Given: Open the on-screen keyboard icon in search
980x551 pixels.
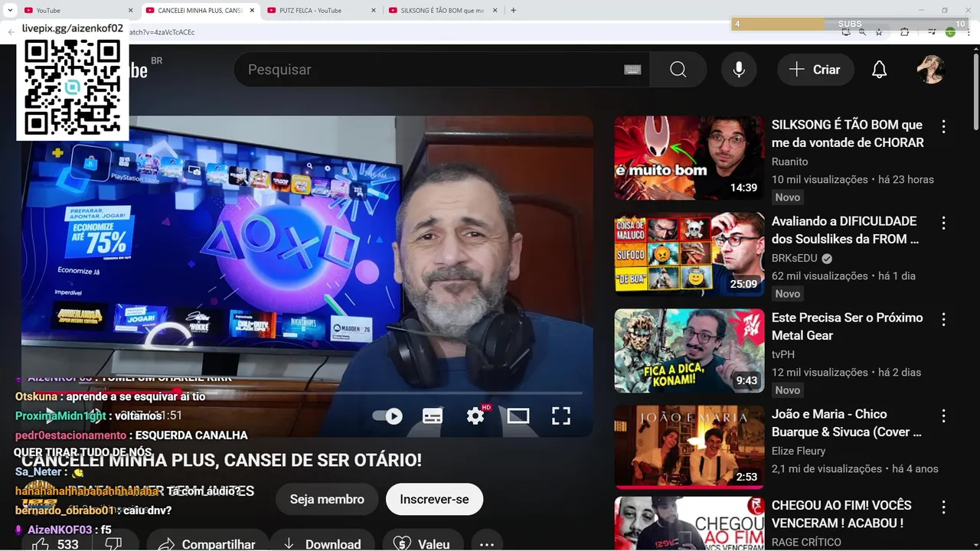Looking at the screenshot, I should click(632, 70).
